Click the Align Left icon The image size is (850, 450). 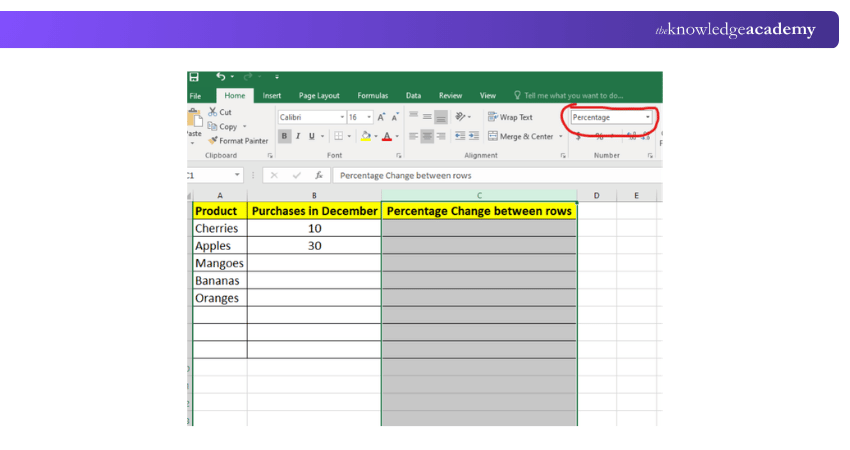tap(414, 136)
